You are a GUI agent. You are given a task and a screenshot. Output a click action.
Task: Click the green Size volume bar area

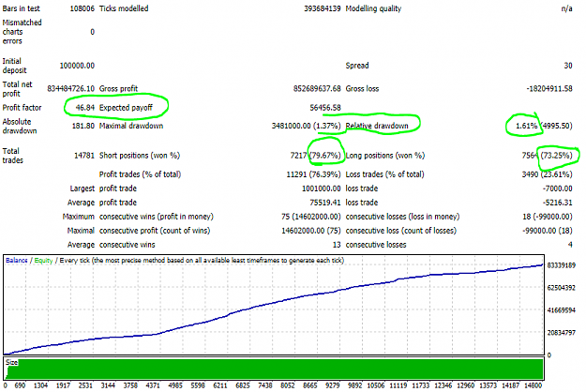click(275, 369)
